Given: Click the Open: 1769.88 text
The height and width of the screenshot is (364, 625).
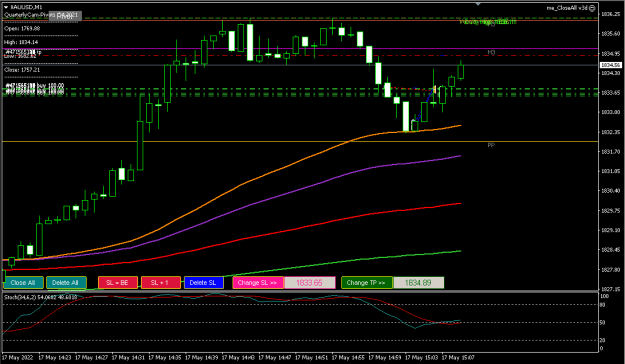Looking at the screenshot, I should [22, 28].
